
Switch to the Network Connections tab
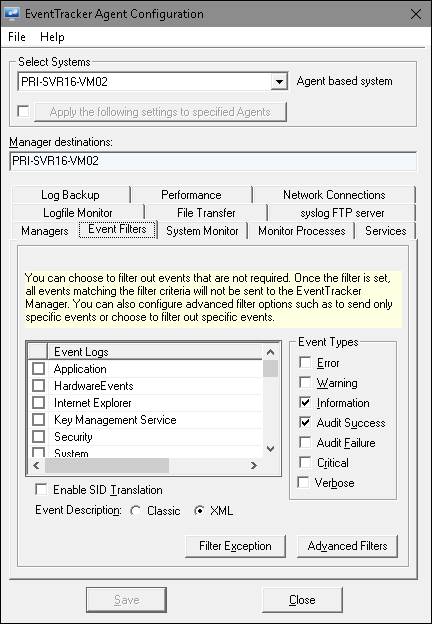pyautogui.click(x=334, y=195)
